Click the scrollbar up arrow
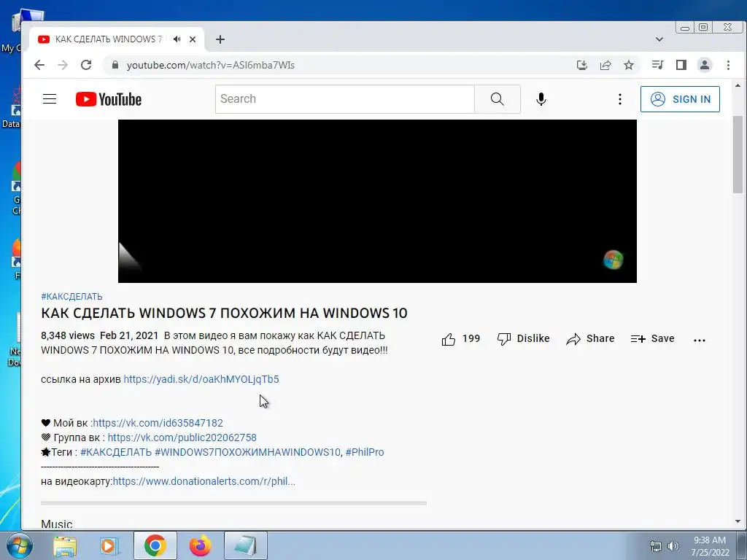The width and height of the screenshot is (747, 560). tap(738, 86)
